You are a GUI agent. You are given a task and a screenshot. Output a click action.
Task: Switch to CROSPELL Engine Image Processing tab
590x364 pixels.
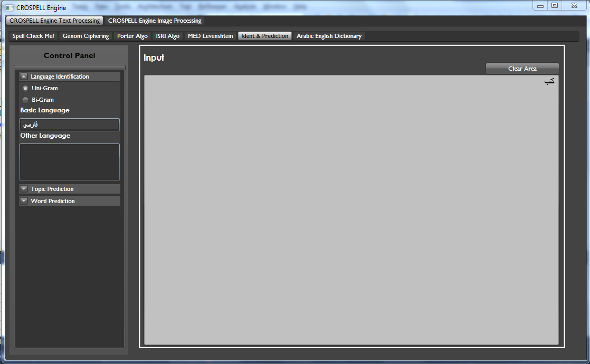point(155,21)
